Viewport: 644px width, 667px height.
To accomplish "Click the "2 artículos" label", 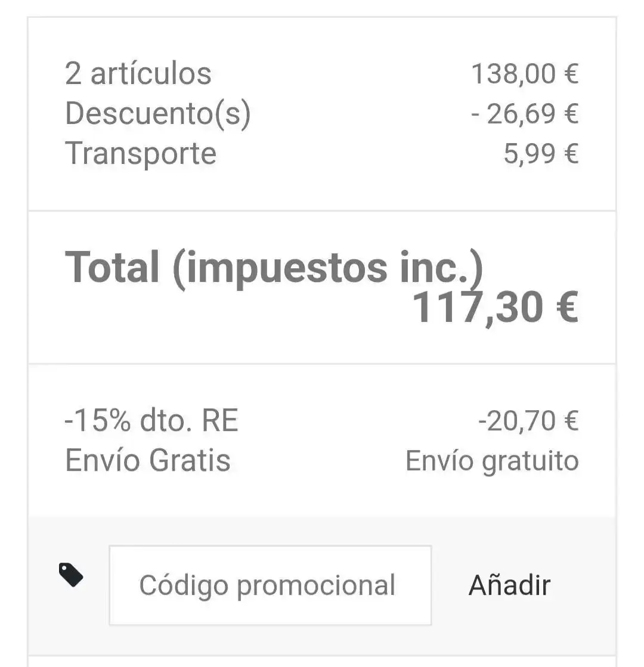I will coord(138,74).
